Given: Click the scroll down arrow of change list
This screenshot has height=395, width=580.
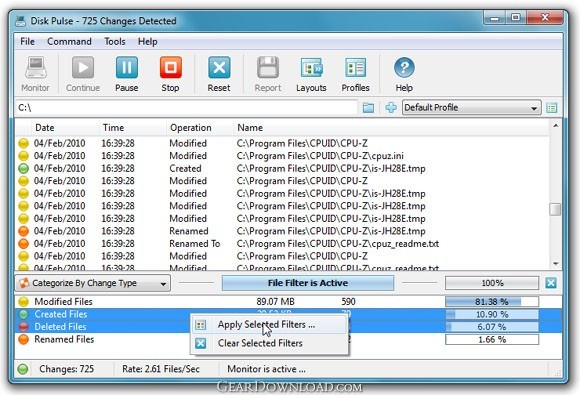Looking at the screenshot, I should (555, 264).
